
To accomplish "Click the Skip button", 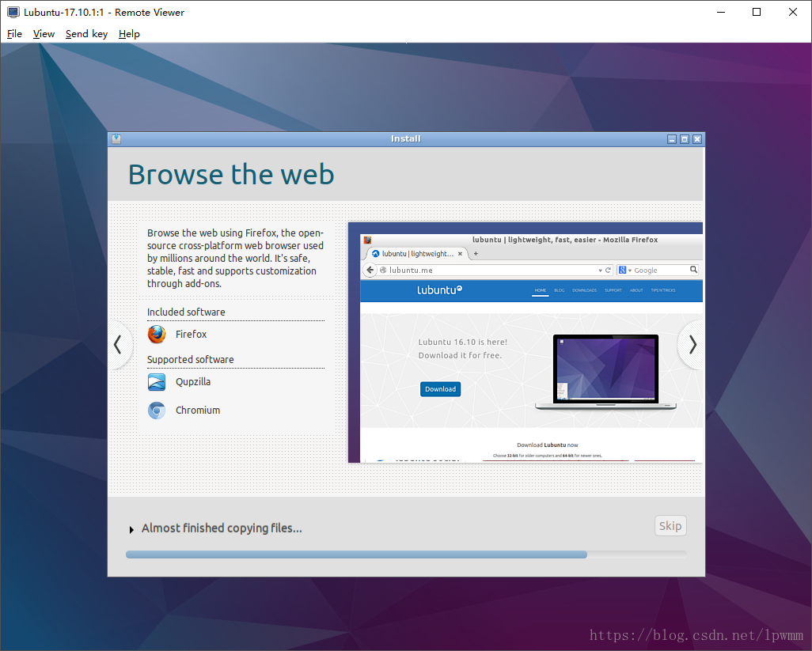I will point(670,526).
